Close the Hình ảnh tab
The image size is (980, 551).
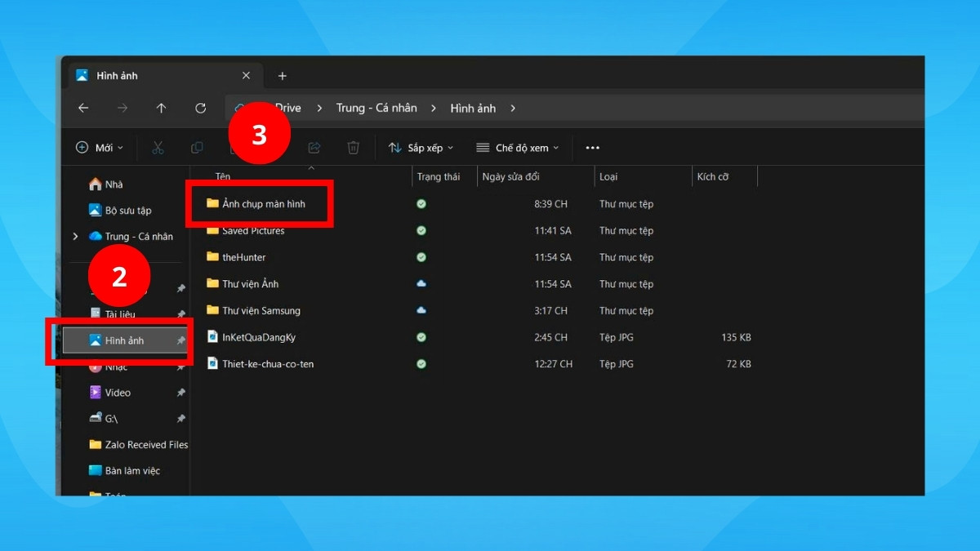246,76
